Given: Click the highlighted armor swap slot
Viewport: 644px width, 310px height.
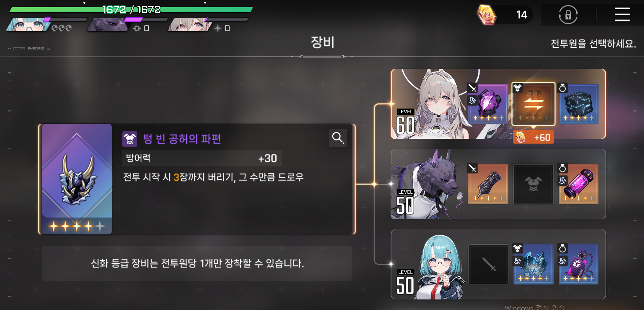Looking at the screenshot, I should (x=533, y=104).
